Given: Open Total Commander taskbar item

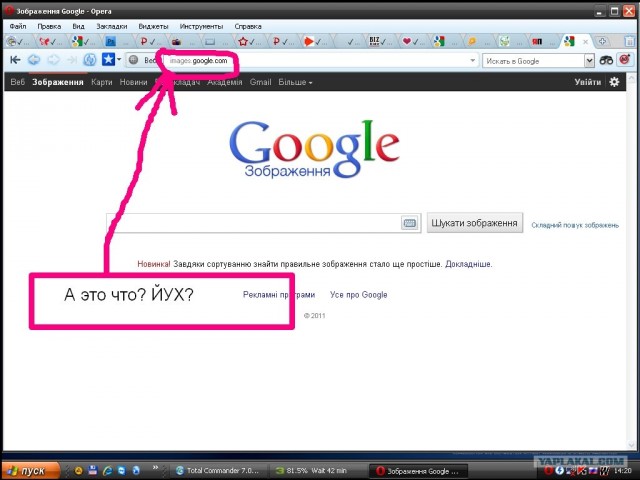Looking at the screenshot, I should click(218, 471).
